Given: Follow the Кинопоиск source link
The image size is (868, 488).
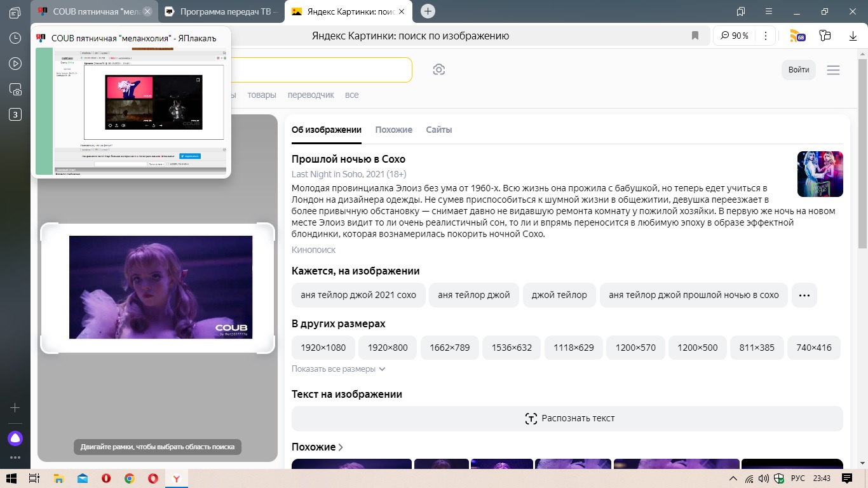Looking at the screenshot, I should [313, 250].
